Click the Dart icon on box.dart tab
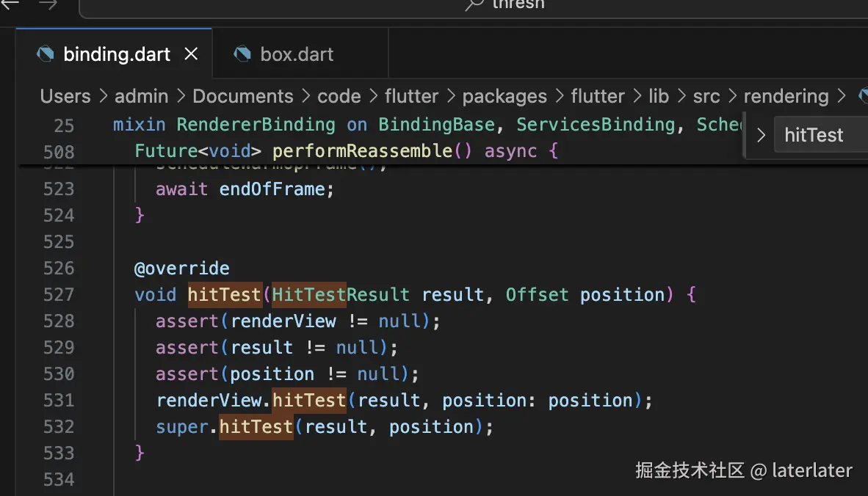This screenshot has height=496, width=868. pyautogui.click(x=242, y=54)
